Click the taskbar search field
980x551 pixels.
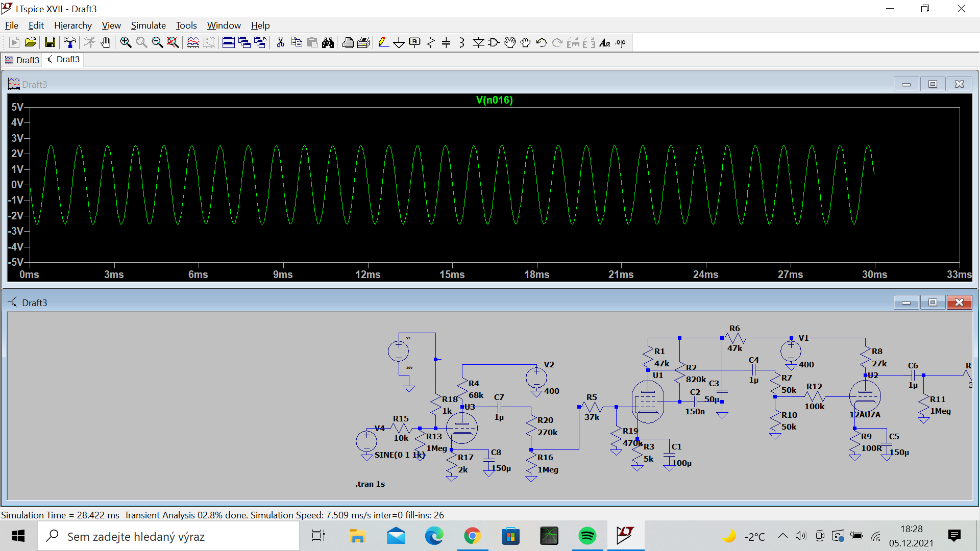point(168,536)
